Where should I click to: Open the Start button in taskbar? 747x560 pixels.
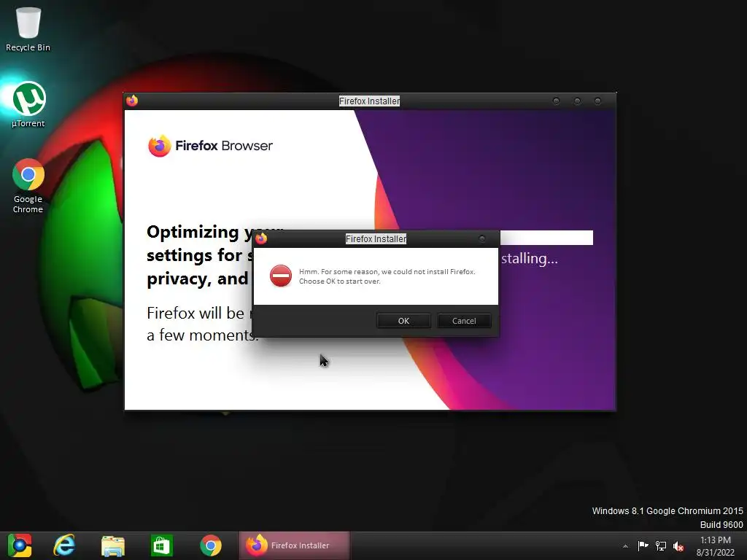20,545
